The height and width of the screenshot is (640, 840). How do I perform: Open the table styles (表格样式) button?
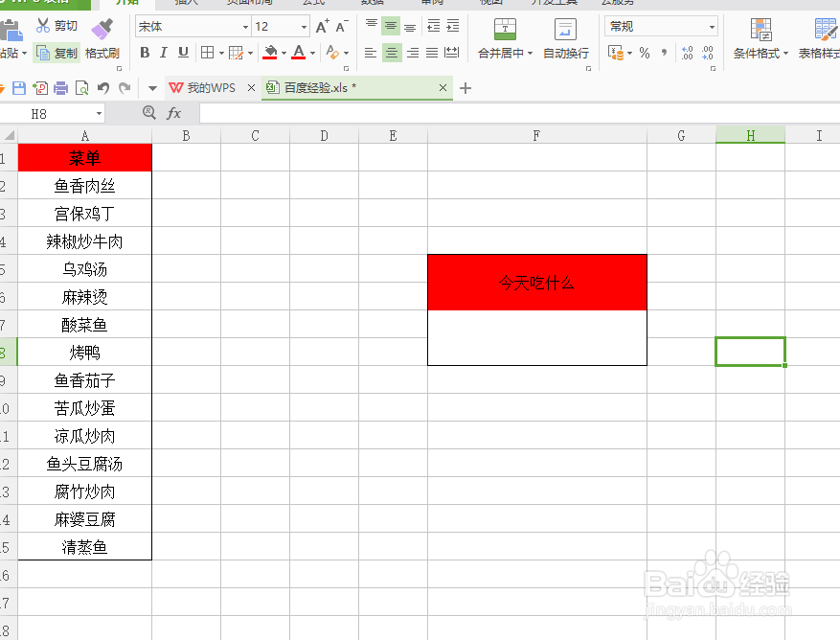pos(819,38)
